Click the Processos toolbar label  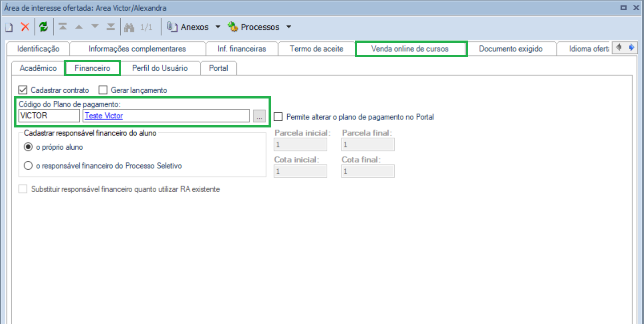pyautogui.click(x=260, y=27)
